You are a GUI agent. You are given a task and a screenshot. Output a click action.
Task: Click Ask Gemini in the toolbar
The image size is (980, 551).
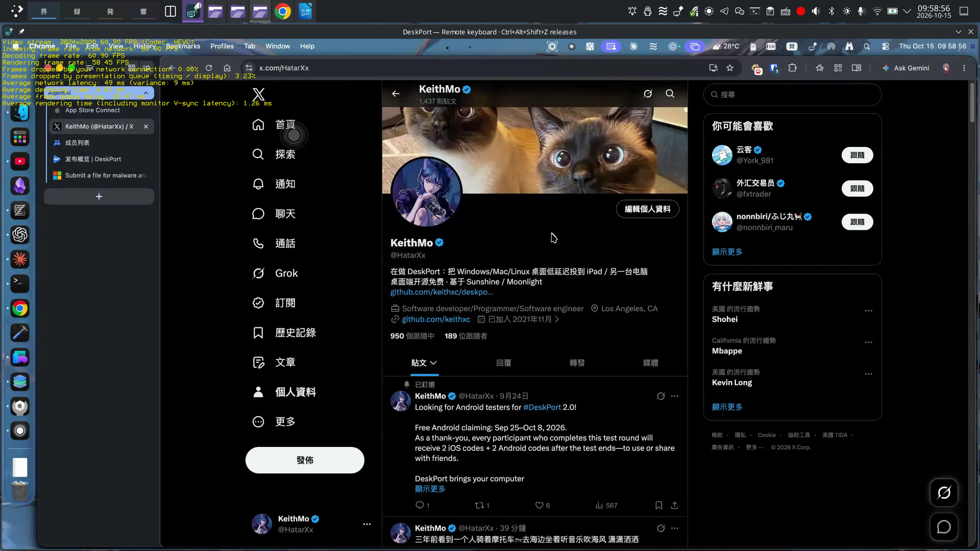[906, 68]
